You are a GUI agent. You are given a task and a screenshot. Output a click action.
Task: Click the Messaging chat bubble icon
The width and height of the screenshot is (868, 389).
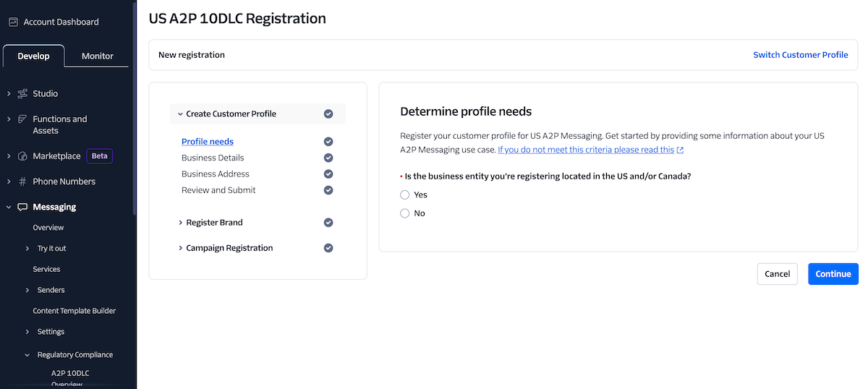[x=22, y=208]
